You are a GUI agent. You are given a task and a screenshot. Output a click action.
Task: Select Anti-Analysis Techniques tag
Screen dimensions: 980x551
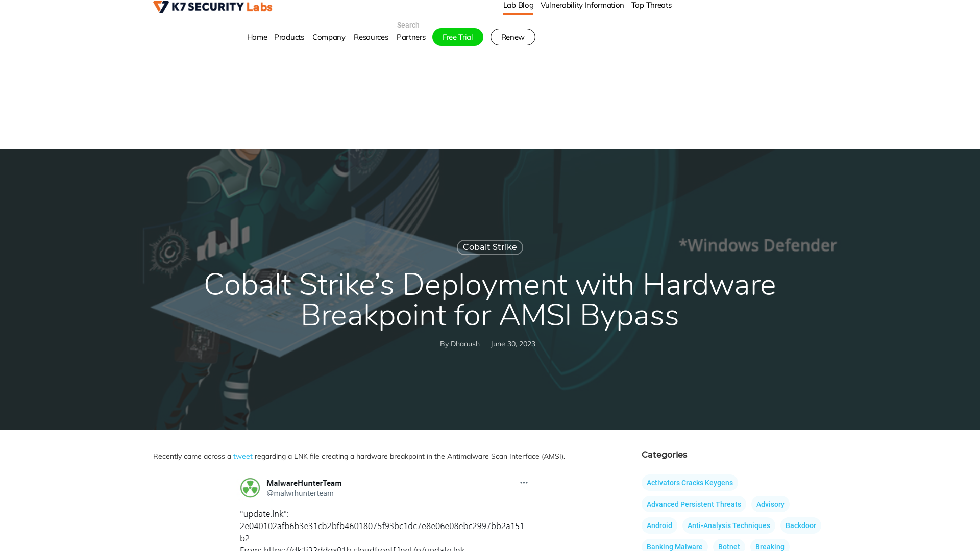tap(729, 525)
